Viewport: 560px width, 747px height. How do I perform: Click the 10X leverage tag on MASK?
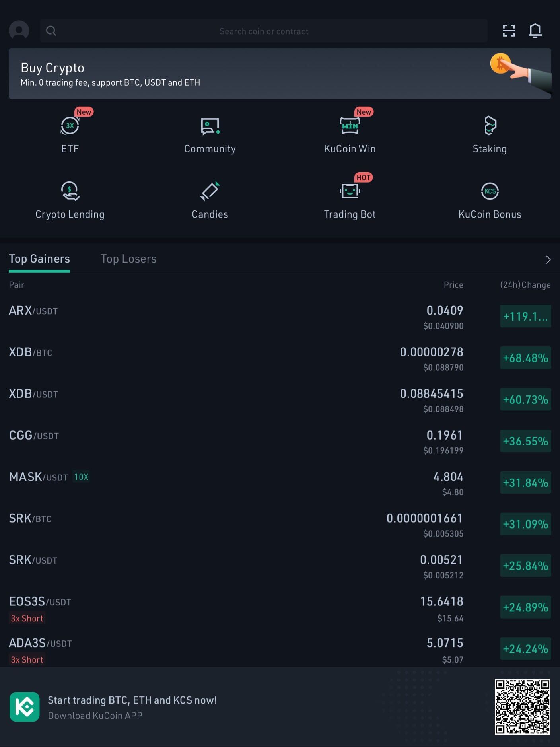81,477
